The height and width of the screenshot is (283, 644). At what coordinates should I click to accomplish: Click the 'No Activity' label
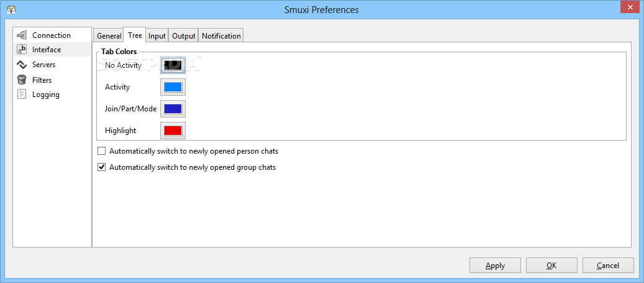point(123,65)
